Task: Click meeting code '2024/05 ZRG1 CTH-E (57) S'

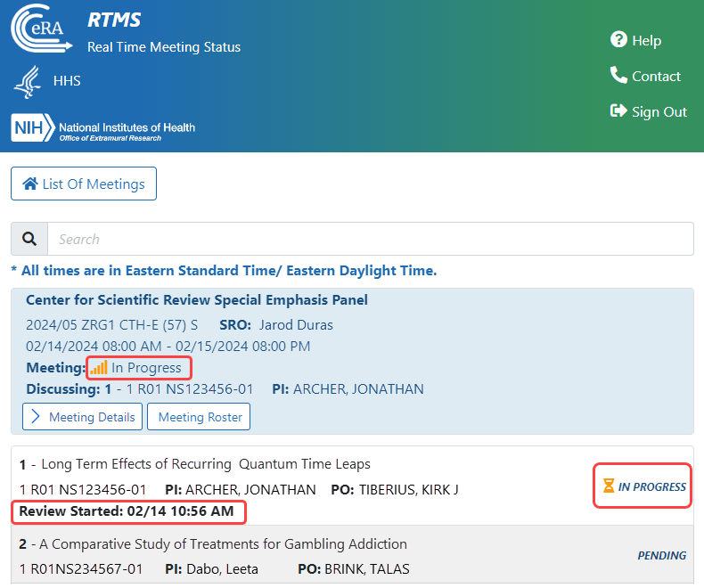Action: click(111, 325)
